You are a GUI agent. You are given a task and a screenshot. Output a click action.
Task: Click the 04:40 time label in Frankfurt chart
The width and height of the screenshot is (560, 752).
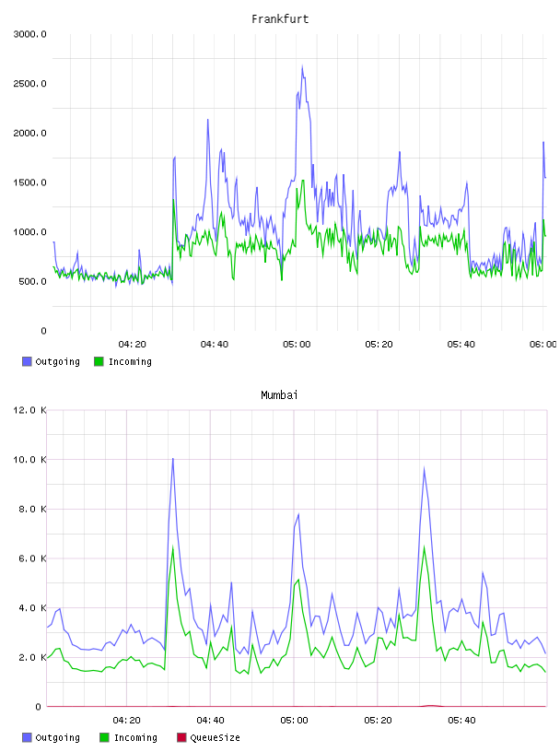[x=215, y=345]
